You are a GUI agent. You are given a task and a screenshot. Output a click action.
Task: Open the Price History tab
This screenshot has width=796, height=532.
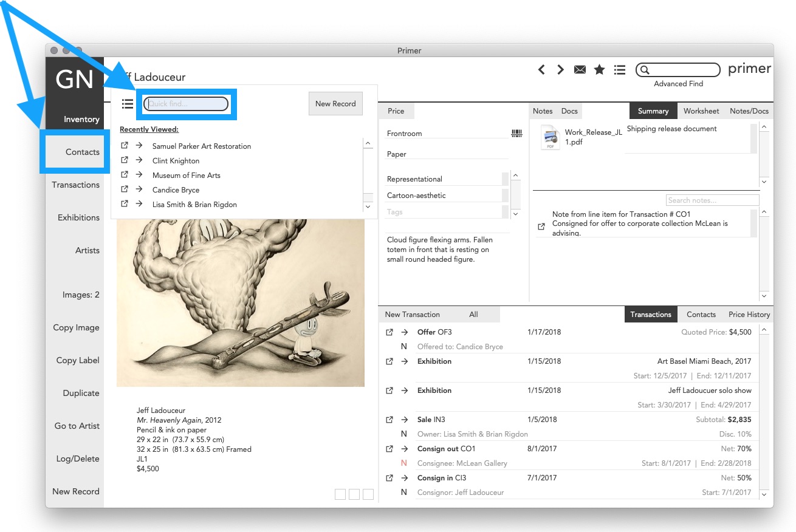[749, 314]
